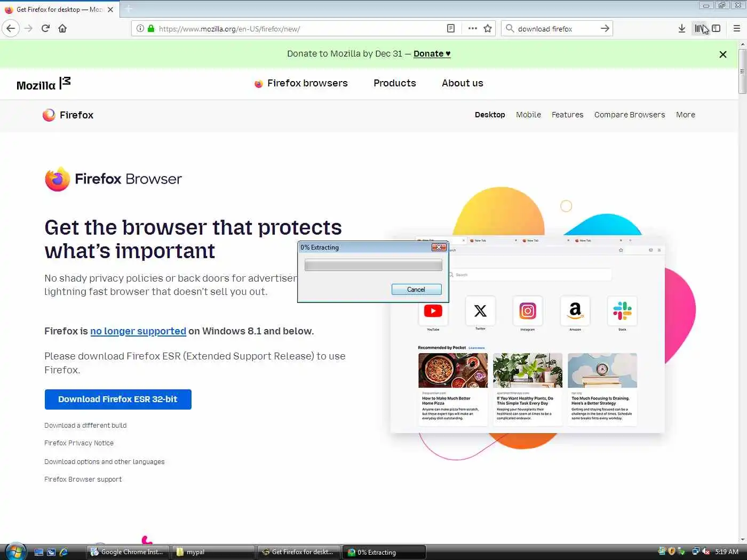Click the Mozilla logo
This screenshot has height=560, width=747.
(x=44, y=84)
